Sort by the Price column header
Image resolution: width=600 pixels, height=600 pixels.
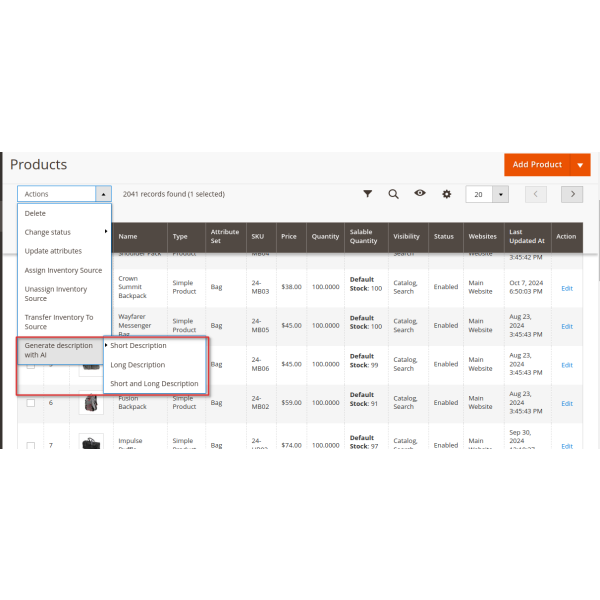tap(289, 237)
